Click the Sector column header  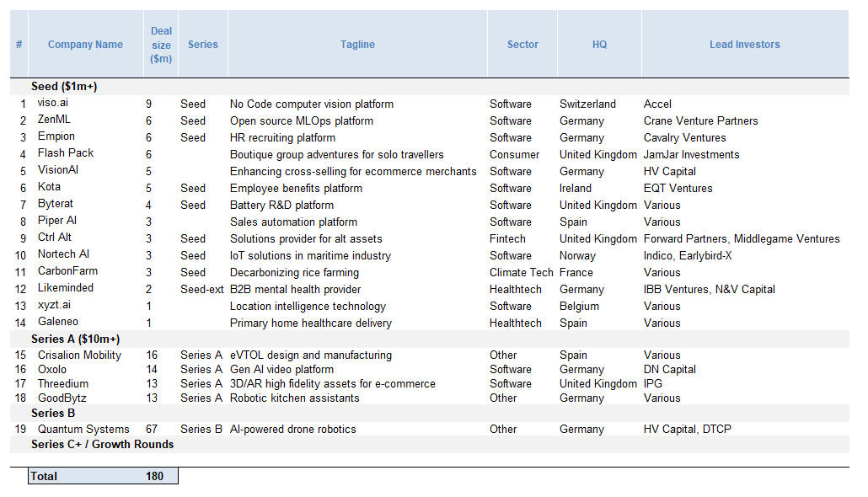pyautogui.click(x=522, y=45)
